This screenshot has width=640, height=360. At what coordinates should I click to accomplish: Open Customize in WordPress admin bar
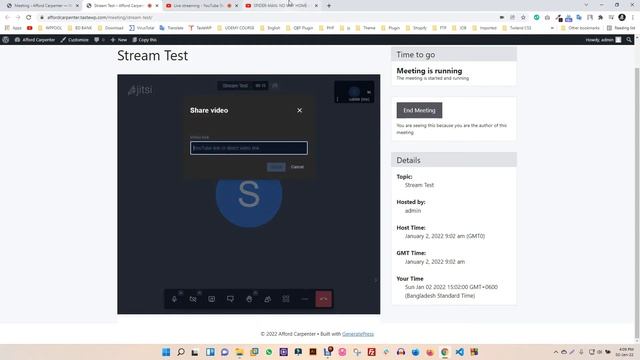pyautogui.click(x=75, y=40)
